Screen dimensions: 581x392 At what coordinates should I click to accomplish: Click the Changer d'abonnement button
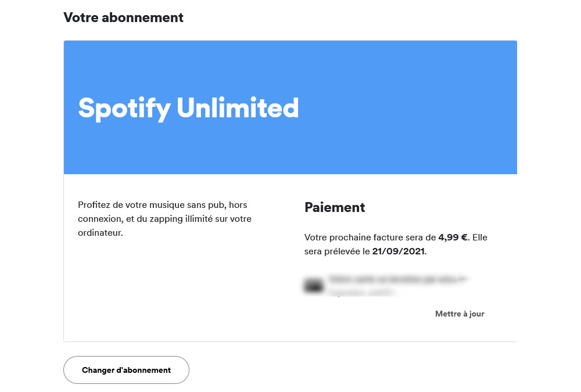(126, 370)
